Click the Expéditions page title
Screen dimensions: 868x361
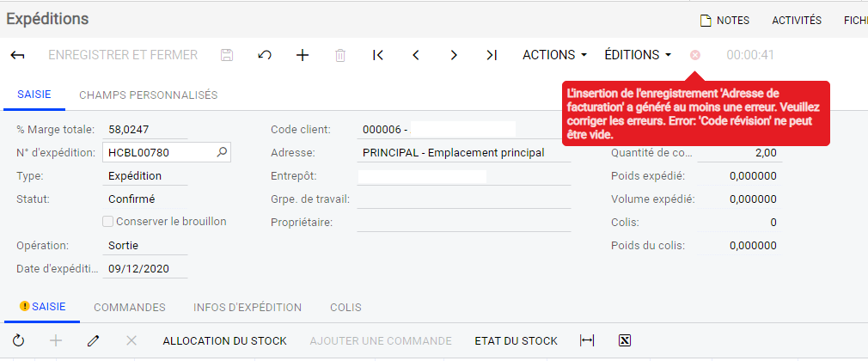tap(47, 19)
